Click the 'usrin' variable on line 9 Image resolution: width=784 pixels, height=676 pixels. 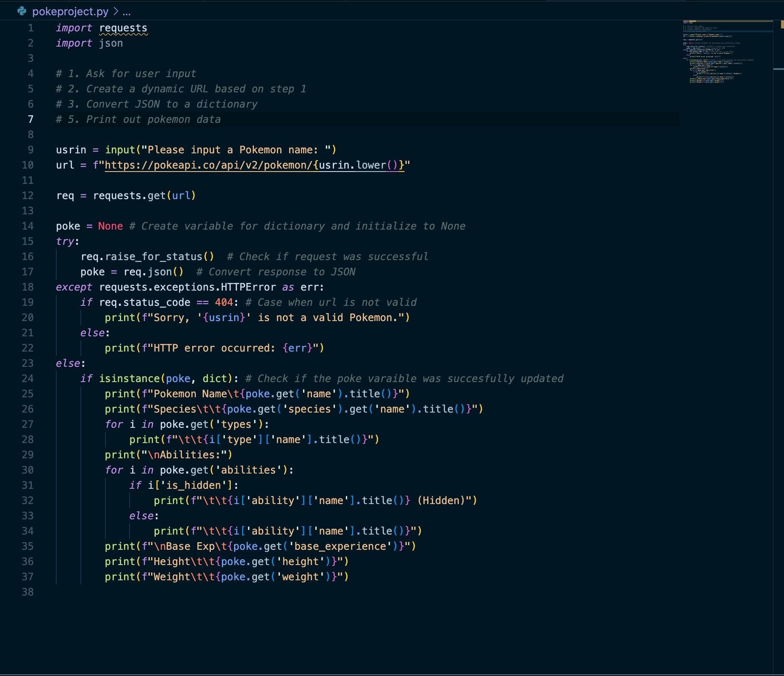71,150
